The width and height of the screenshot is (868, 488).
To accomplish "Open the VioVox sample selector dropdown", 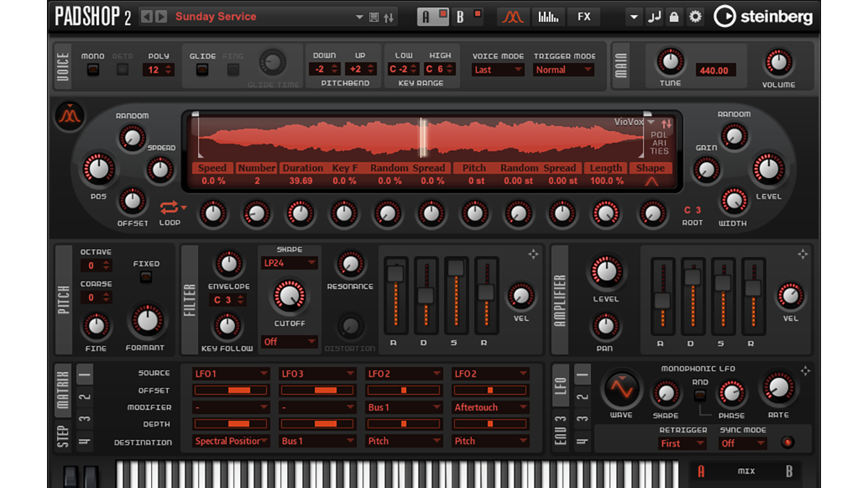I will [650, 122].
